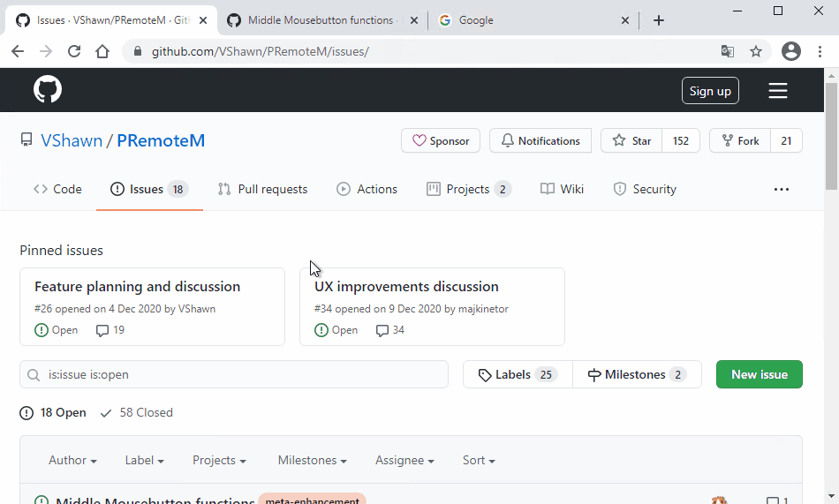Expand the Milestones filter dropdown
839x504 pixels.
pos(312,460)
